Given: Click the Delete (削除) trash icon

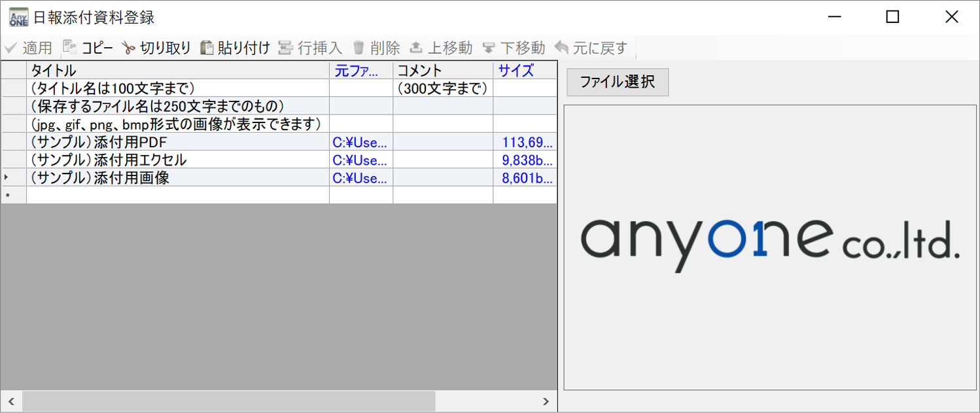Looking at the screenshot, I should (359, 48).
